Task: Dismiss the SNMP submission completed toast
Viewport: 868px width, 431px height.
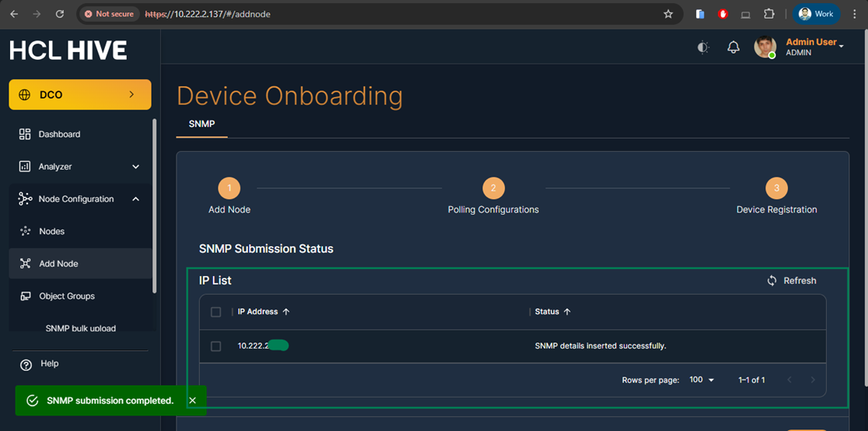Action: pos(192,401)
